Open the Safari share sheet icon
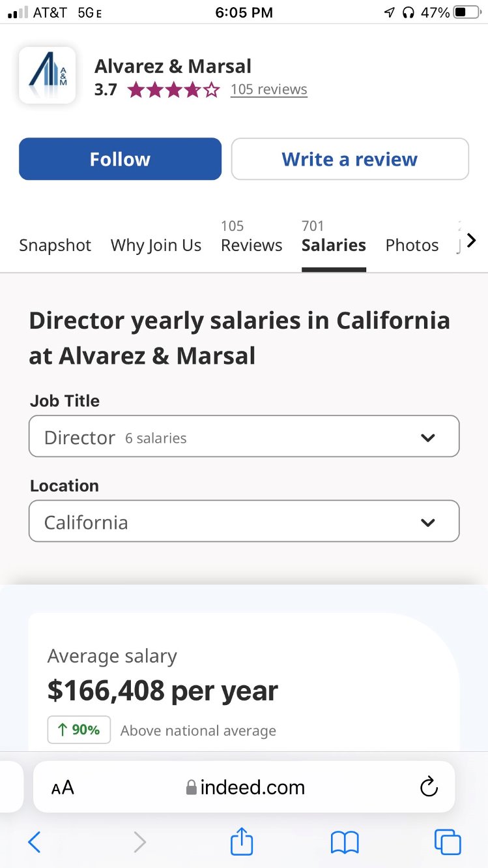 (x=242, y=841)
